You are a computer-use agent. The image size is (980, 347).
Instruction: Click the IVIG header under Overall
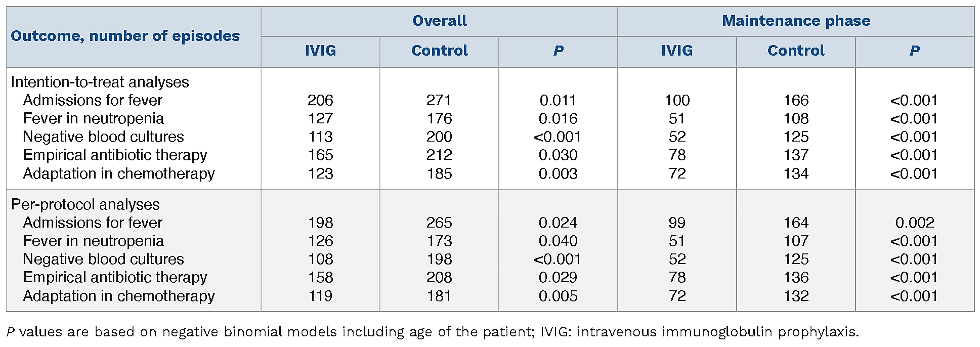coord(320,51)
